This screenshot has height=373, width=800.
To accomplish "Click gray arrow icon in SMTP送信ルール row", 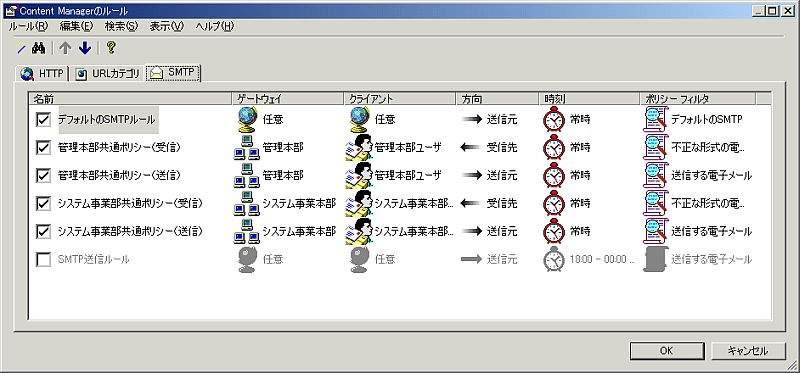I will pyautogui.click(x=472, y=260).
